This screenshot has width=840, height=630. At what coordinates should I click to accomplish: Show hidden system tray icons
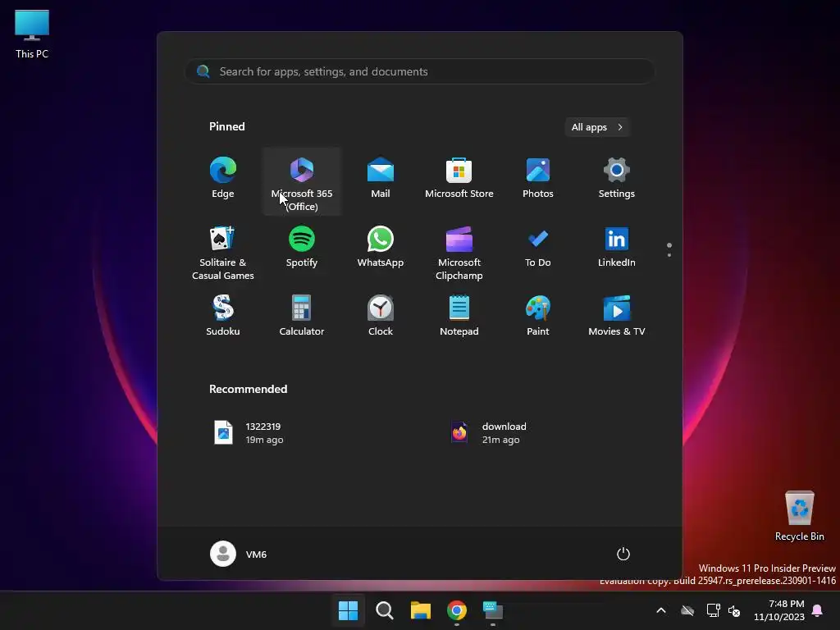(661, 610)
